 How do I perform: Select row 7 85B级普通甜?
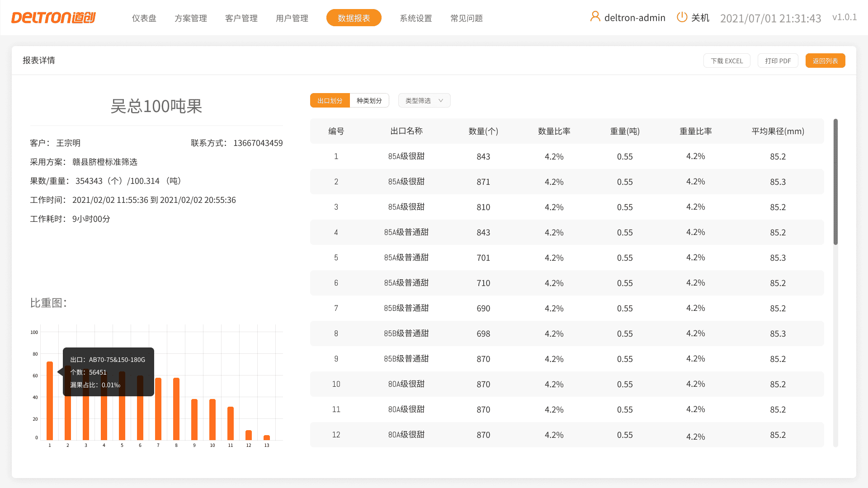tap(406, 308)
